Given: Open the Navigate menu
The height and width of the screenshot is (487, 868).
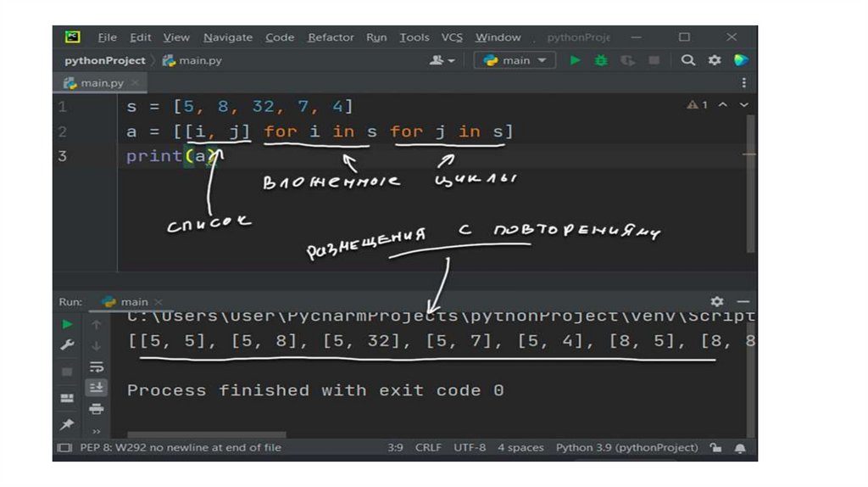Looking at the screenshot, I should point(228,37).
